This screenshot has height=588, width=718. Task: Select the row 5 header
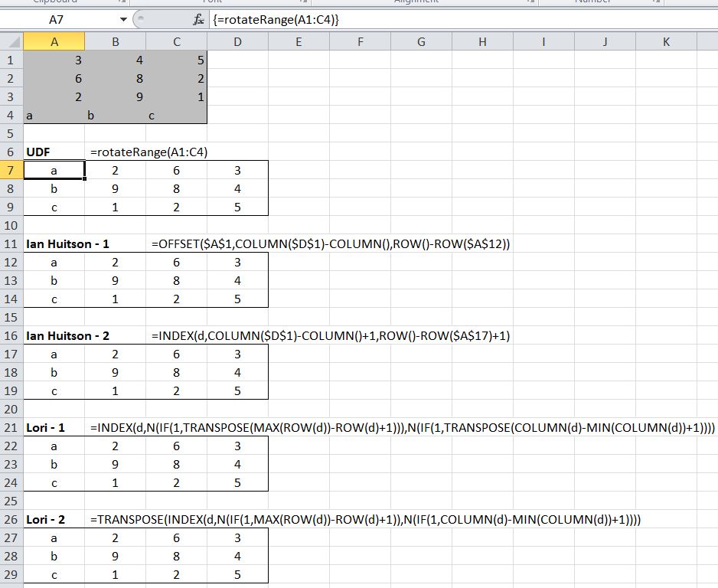click(x=11, y=133)
